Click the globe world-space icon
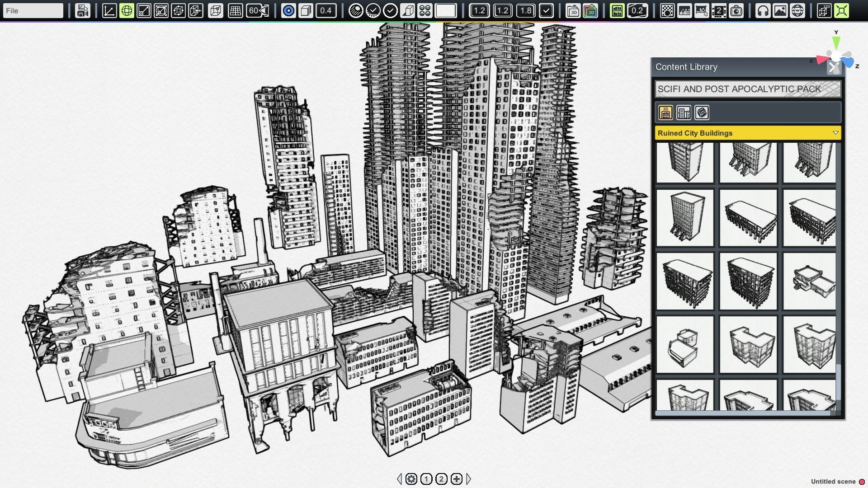The width and height of the screenshot is (868, 488). 127,10
